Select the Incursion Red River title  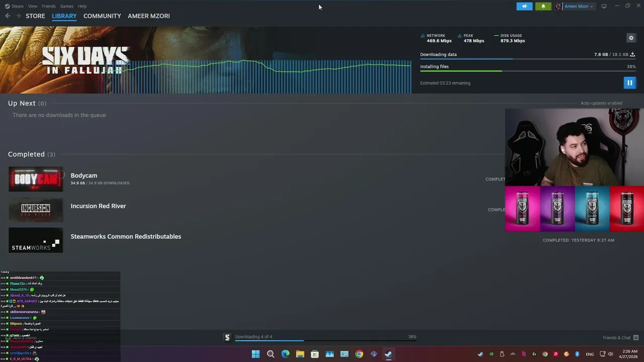click(98, 206)
